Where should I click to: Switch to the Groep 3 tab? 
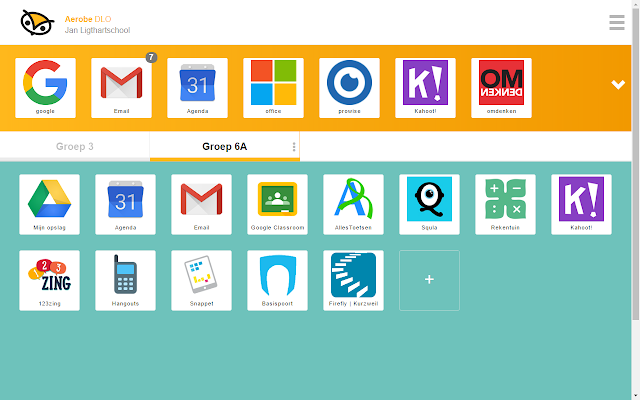pos(75,147)
